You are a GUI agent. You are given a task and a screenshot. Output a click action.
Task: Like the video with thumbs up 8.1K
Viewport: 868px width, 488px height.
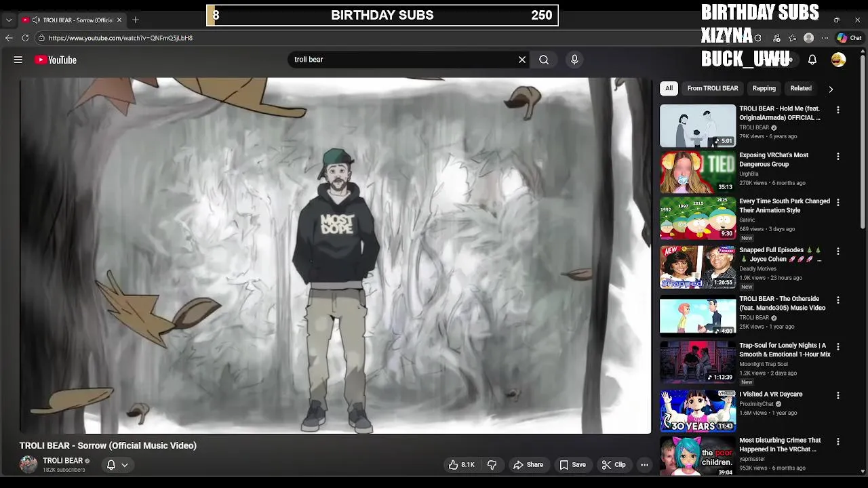pos(461,465)
